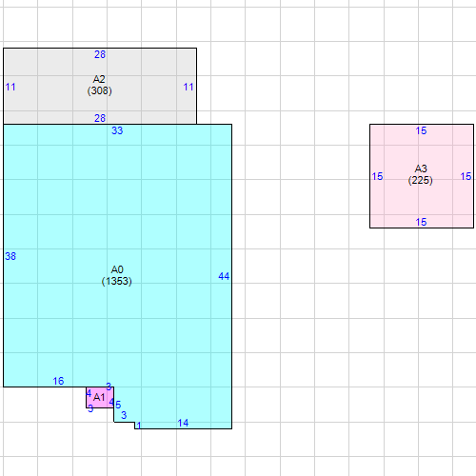Click the 1 dimension left of 14
The image size is (476, 476).
(139, 426)
